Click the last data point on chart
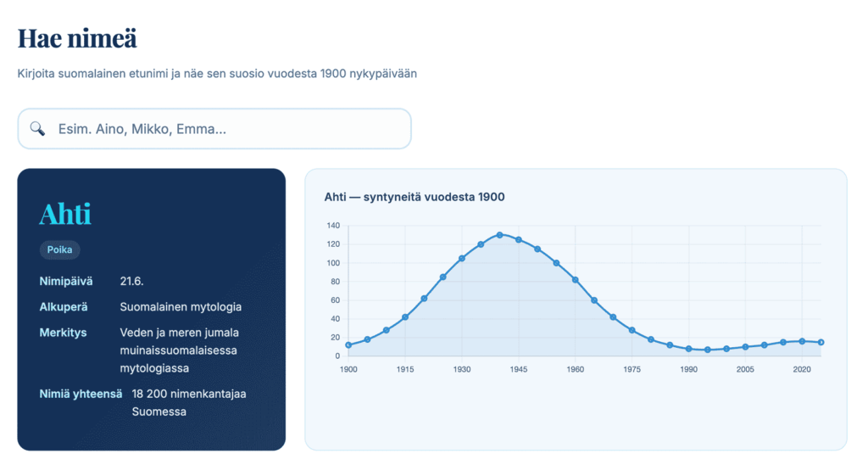 pos(821,342)
